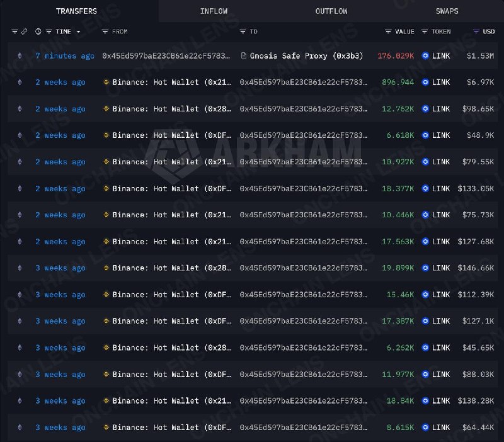The height and width of the screenshot is (442, 504).
Task: Open Binance Hot Wallet in the 12.762K row
Action: 171,109
